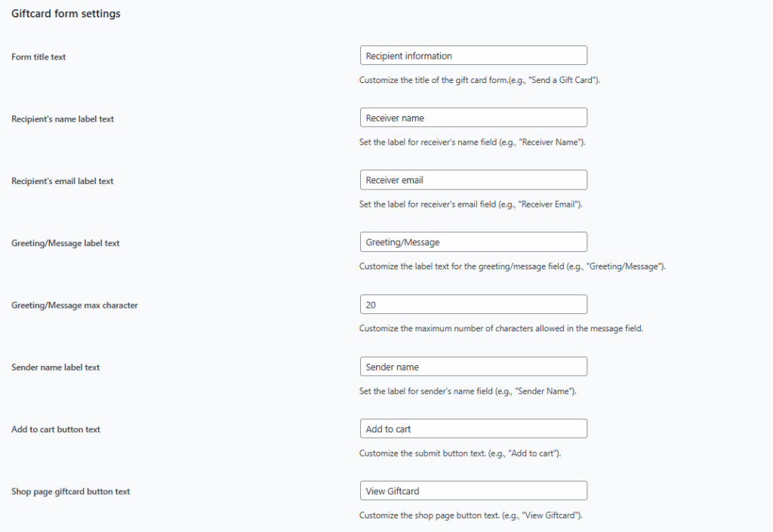773x532 pixels.
Task: Focus the Greeting/Message max character field
Action: coord(473,304)
